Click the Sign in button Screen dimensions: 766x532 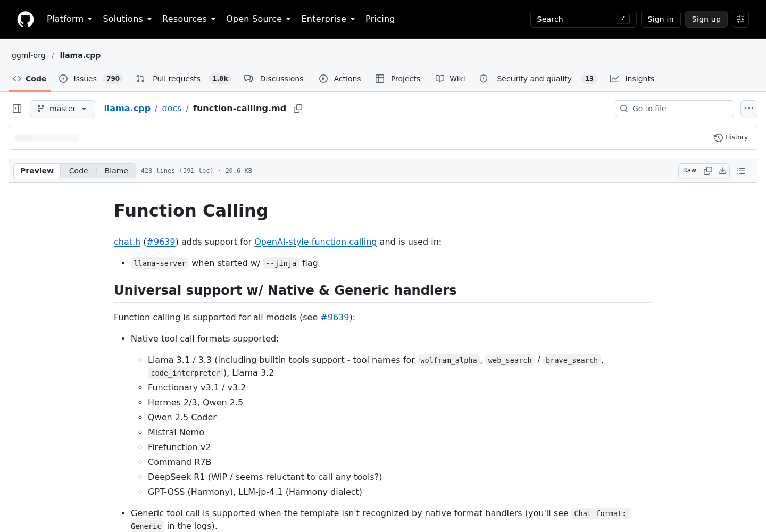pos(661,19)
